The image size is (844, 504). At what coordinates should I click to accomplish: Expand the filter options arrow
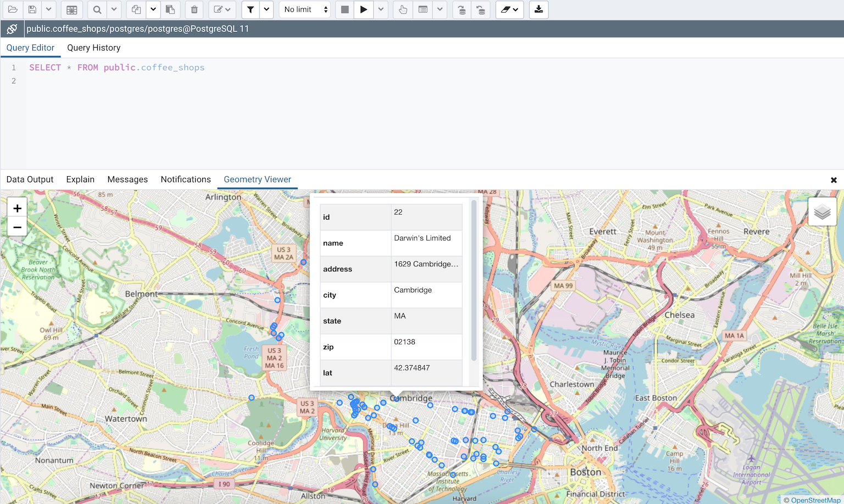(266, 9)
